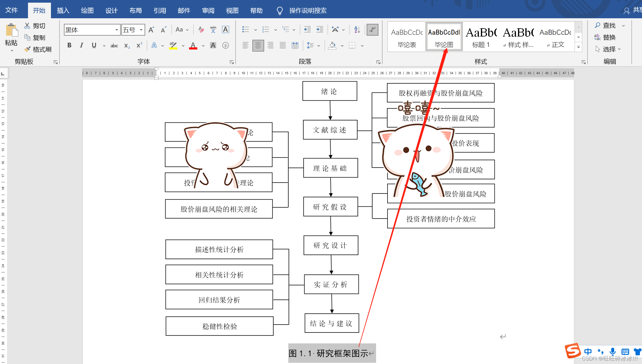Apply 标题 1 style

[x=481, y=37]
